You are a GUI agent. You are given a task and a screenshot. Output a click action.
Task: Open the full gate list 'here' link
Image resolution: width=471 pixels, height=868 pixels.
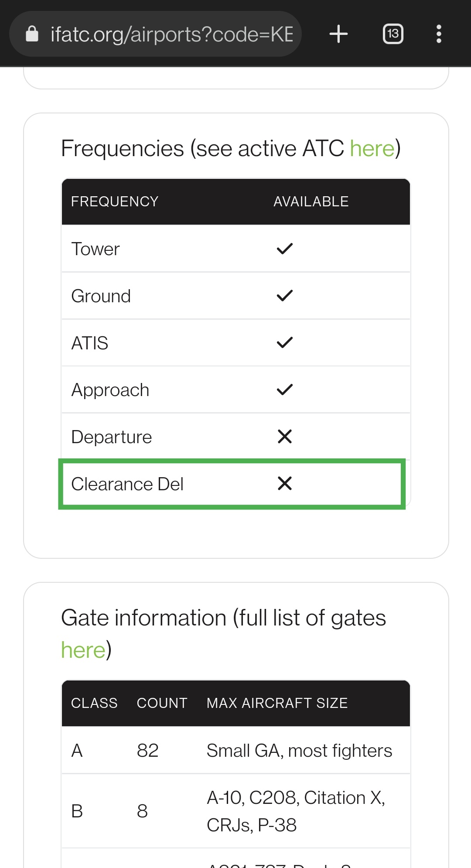click(83, 650)
